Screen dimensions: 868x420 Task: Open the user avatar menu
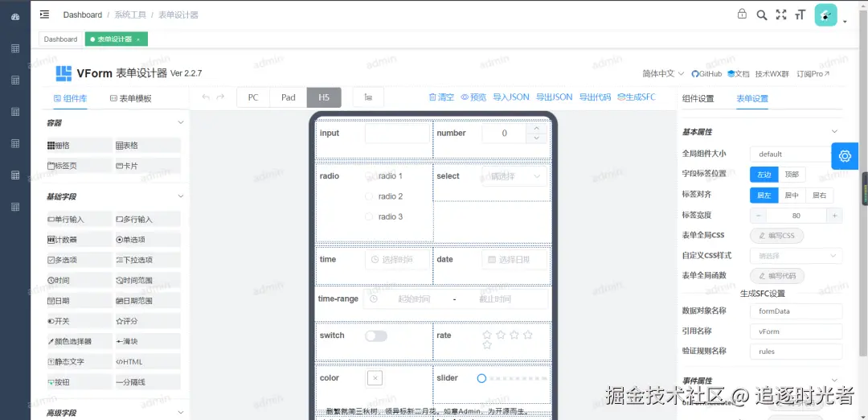[x=826, y=15]
